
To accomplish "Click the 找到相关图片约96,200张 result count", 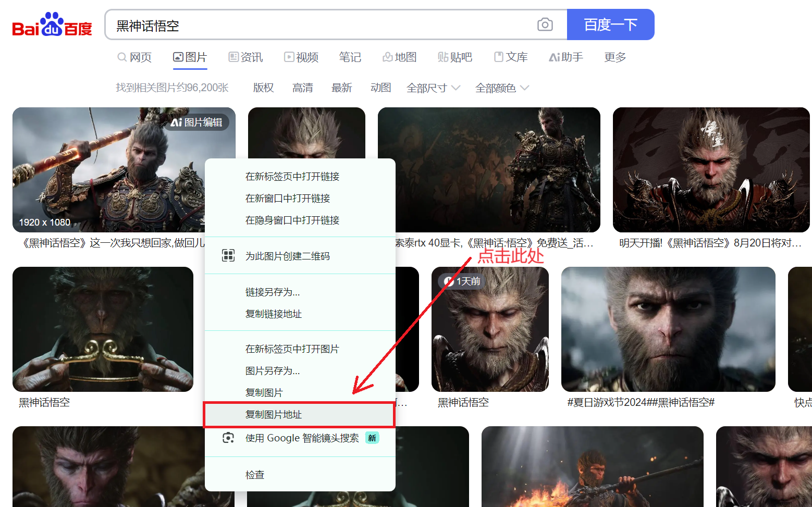I will 172,88.
